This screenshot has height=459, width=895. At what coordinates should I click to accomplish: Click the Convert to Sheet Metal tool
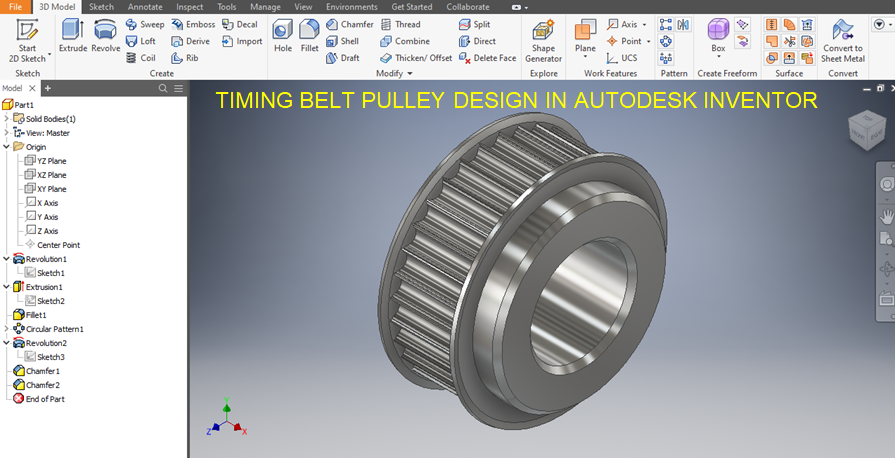pos(843,41)
